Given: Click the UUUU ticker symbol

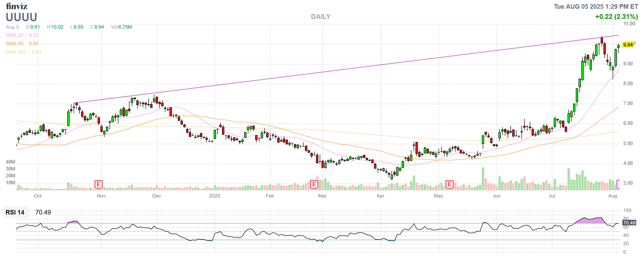Looking at the screenshot, I should (21, 17).
